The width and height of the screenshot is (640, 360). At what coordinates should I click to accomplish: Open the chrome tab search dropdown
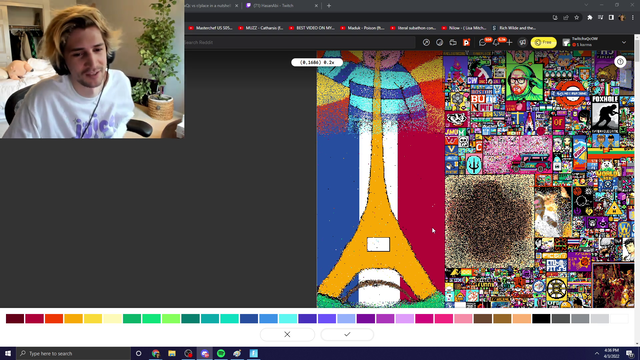[586, 5]
